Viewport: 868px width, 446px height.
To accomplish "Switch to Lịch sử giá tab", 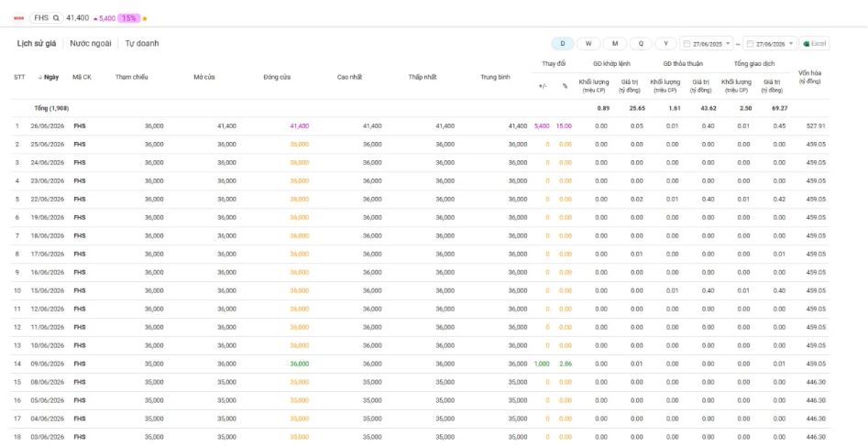I will (37, 43).
